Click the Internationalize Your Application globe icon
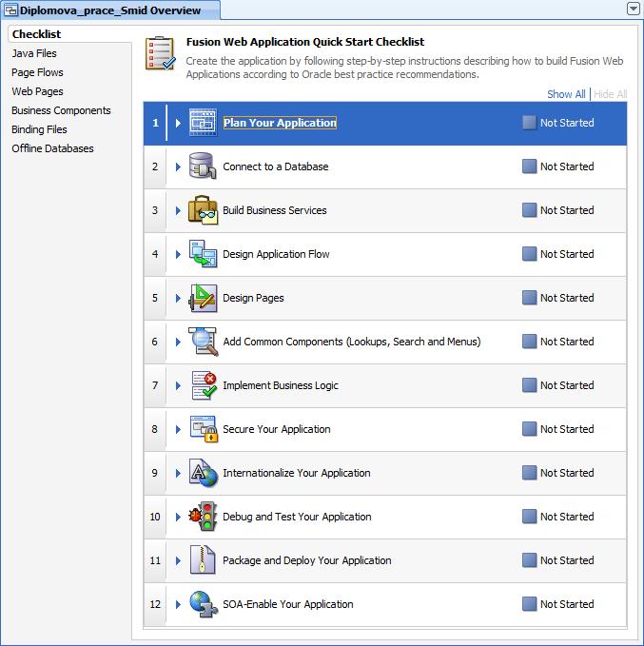 (x=204, y=473)
